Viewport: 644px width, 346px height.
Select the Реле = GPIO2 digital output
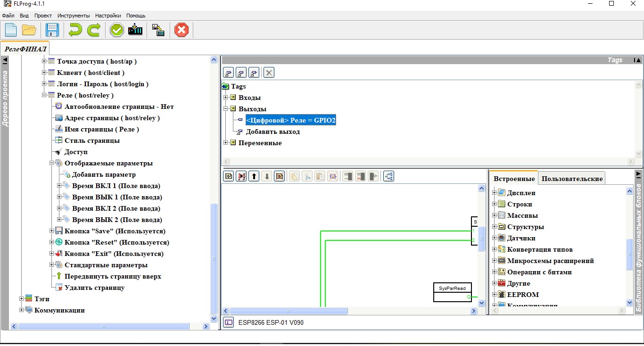point(291,120)
